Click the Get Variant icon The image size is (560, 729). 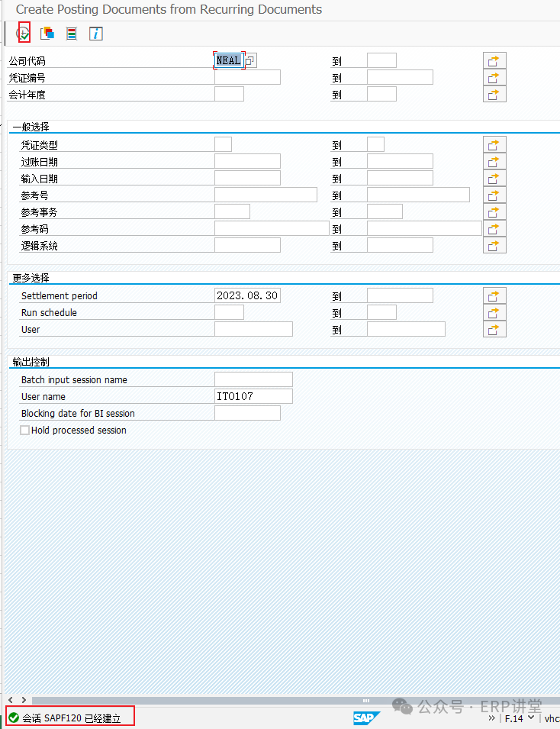[47, 33]
